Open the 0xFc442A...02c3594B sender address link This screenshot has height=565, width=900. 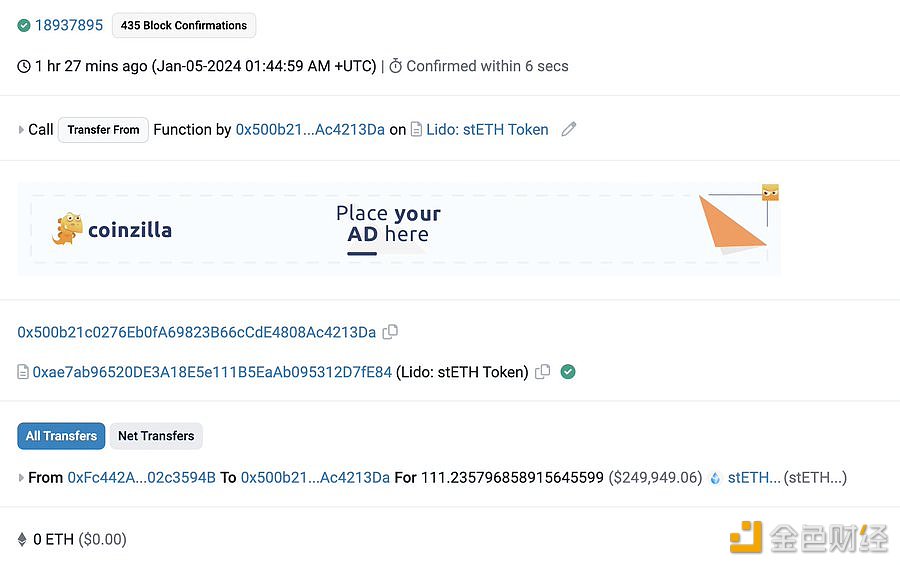pyautogui.click(x=142, y=478)
